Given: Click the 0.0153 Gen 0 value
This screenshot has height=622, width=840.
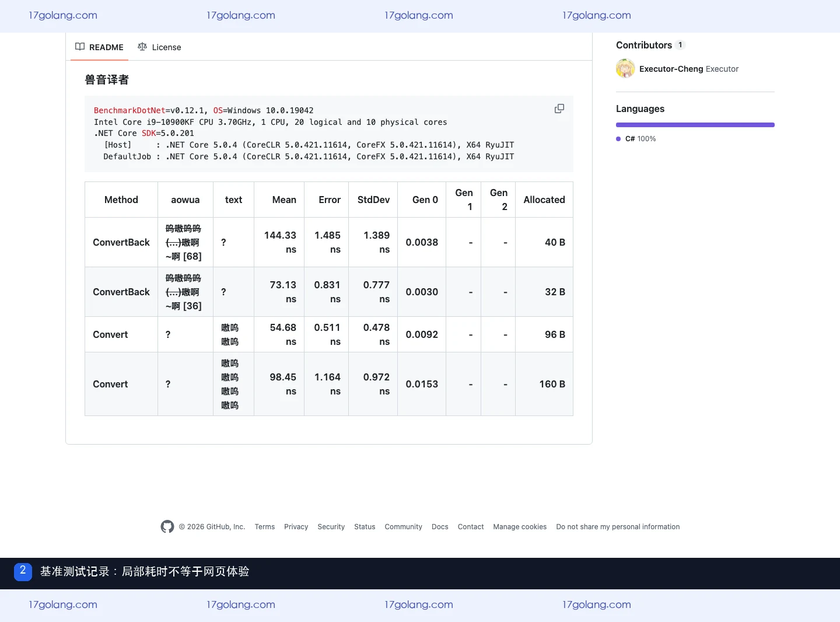Looking at the screenshot, I should 422,384.
